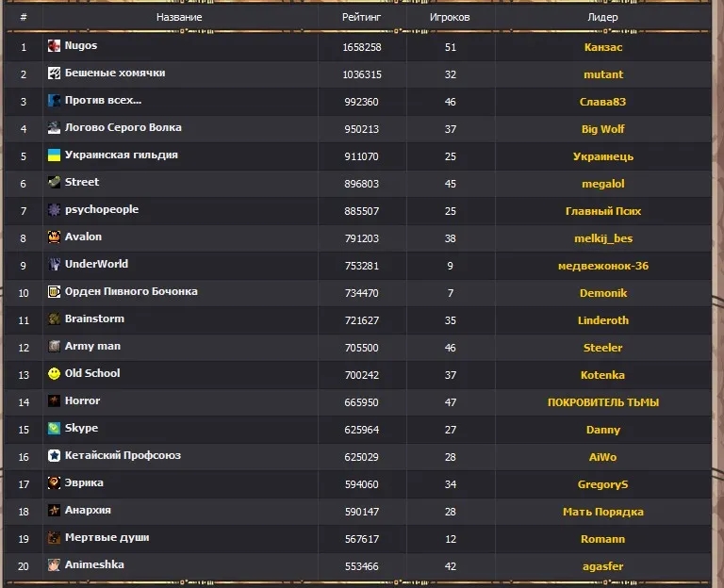Open leader profile mutant
The height and width of the screenshot is (588, 724).
coord(603,74)
